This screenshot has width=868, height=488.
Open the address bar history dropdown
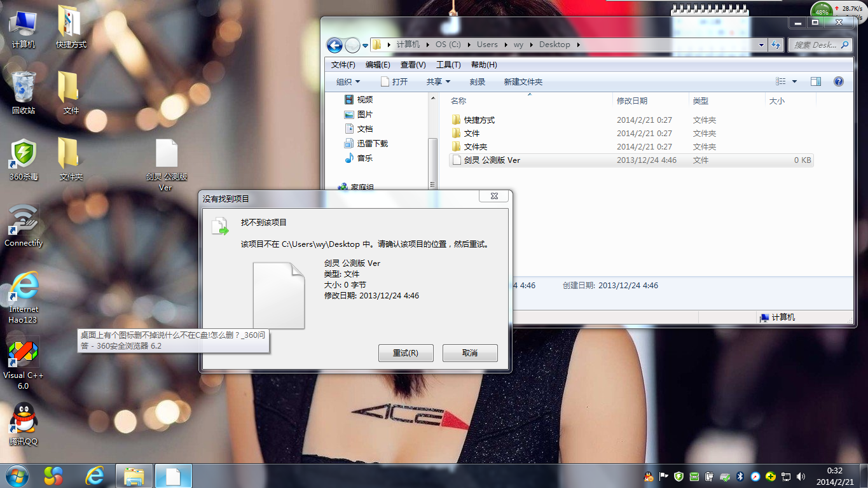[x=761, y=45]
